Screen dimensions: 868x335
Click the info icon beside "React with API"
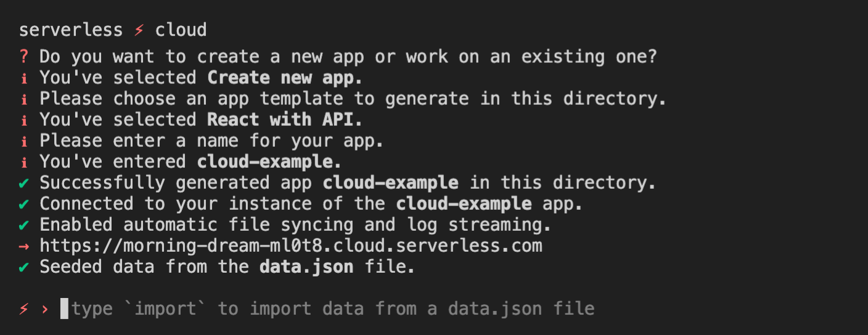tap(24, 120)
